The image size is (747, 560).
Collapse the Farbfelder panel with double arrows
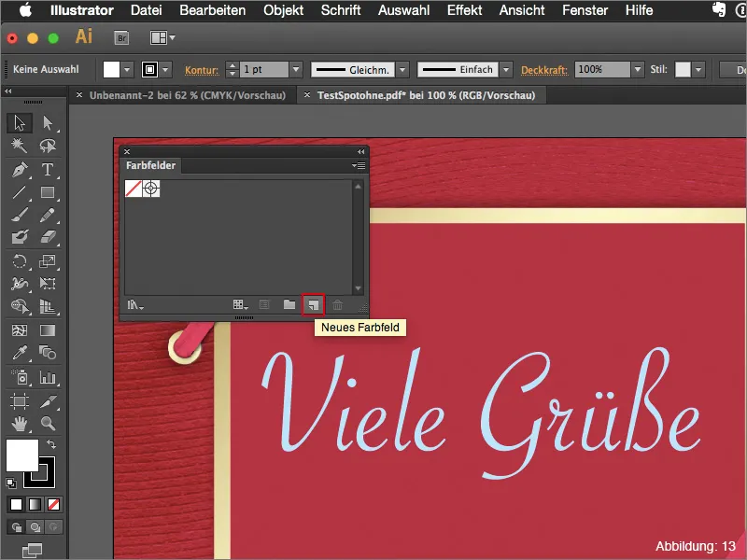tap(360, 151)
